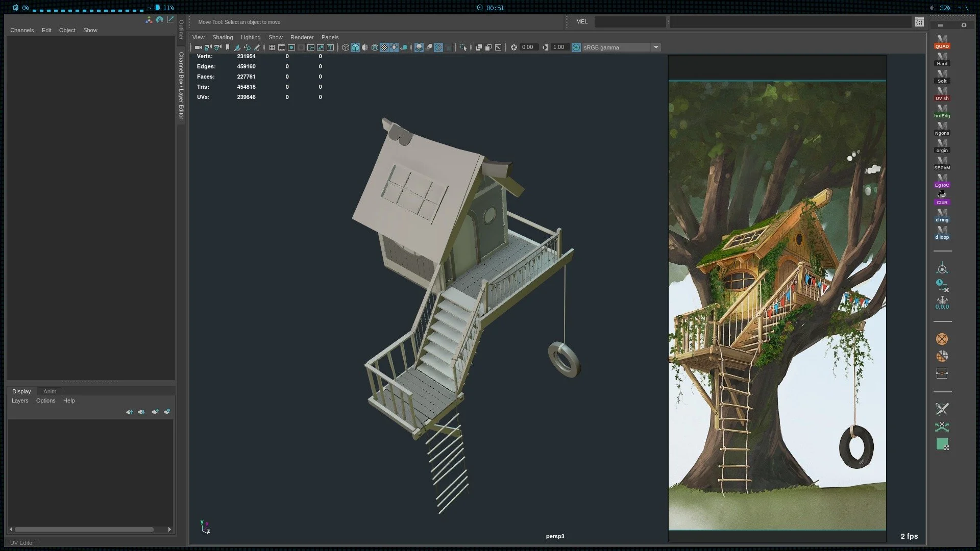The width and height of the screenshot is (980, 551).
Task: Click the script editor icon beside MEL field
Action: coord(919,22)
